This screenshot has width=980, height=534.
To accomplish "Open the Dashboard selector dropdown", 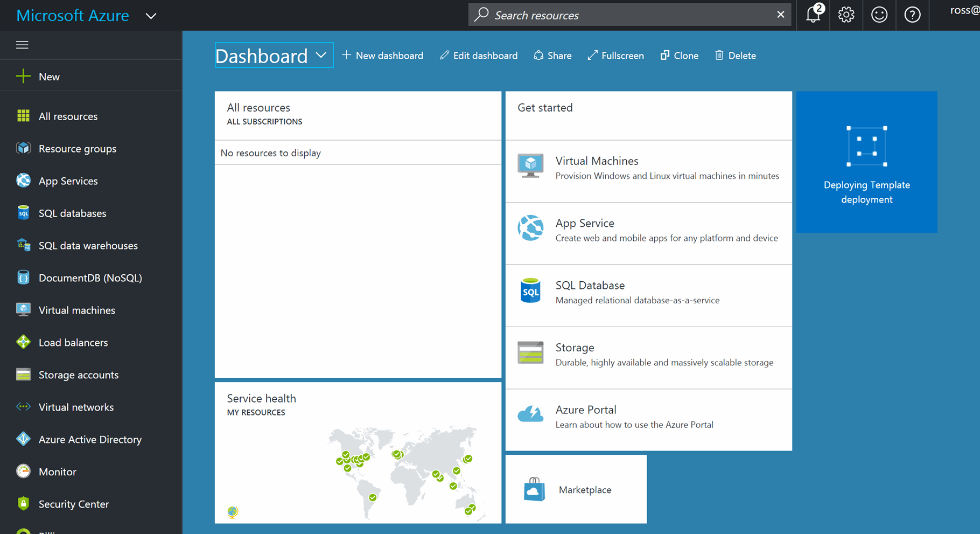I will tap(274, 55).
